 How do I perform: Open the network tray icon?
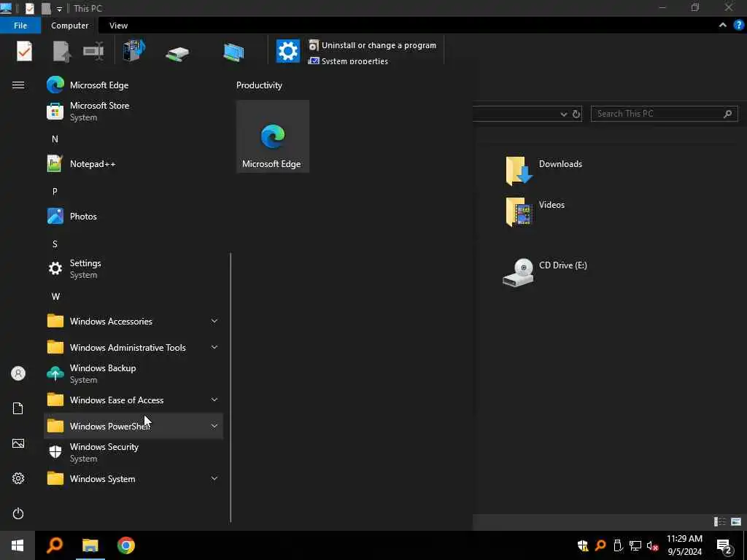coord(635,545)
